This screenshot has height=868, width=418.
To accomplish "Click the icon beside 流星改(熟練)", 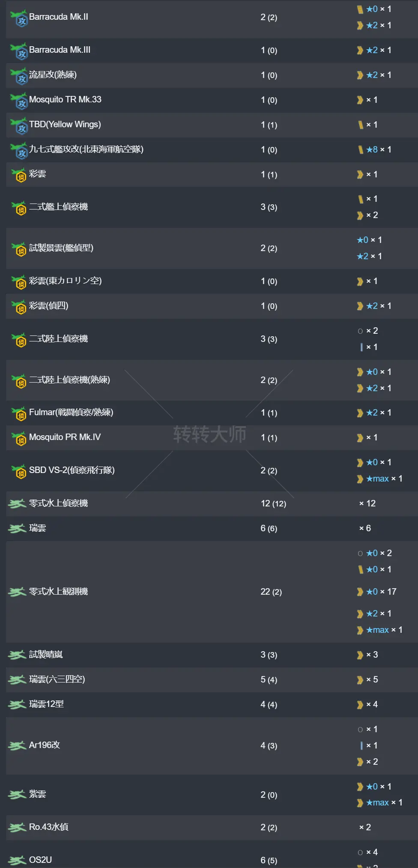I will tap(19, 76).
